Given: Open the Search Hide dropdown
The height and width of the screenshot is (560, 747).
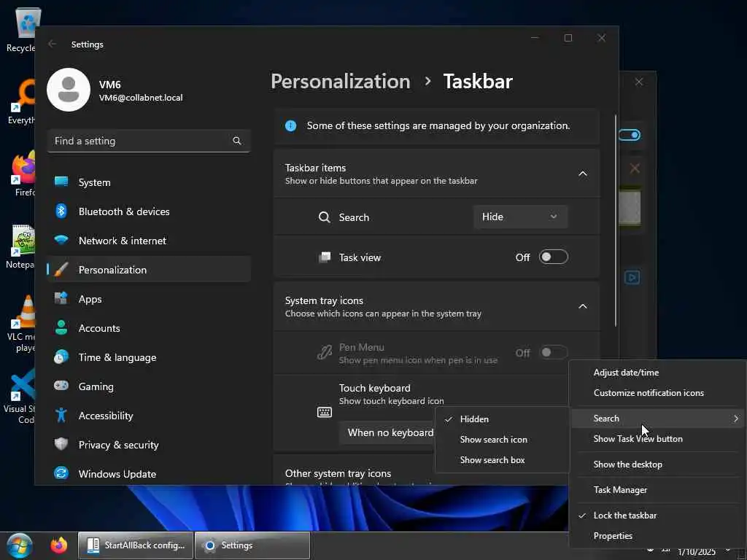Looking at the screenshot, I should pos(520,217).
